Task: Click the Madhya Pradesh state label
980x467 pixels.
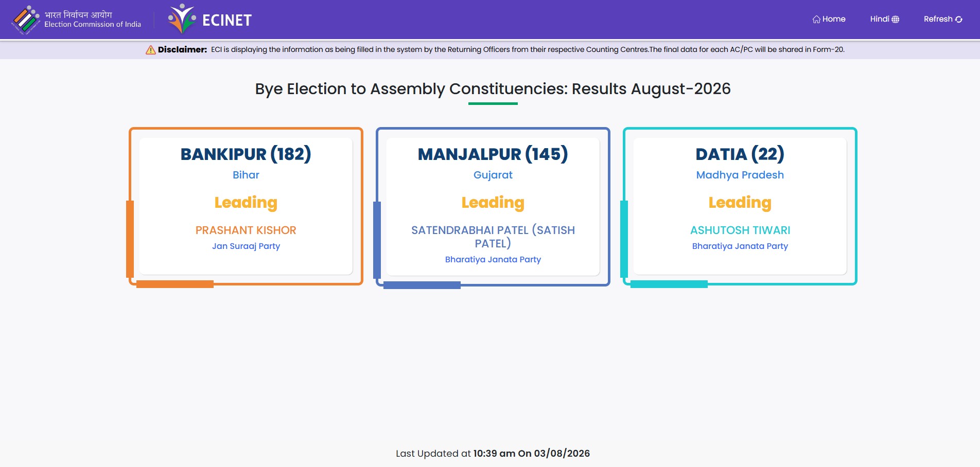Action: (740, 175)
